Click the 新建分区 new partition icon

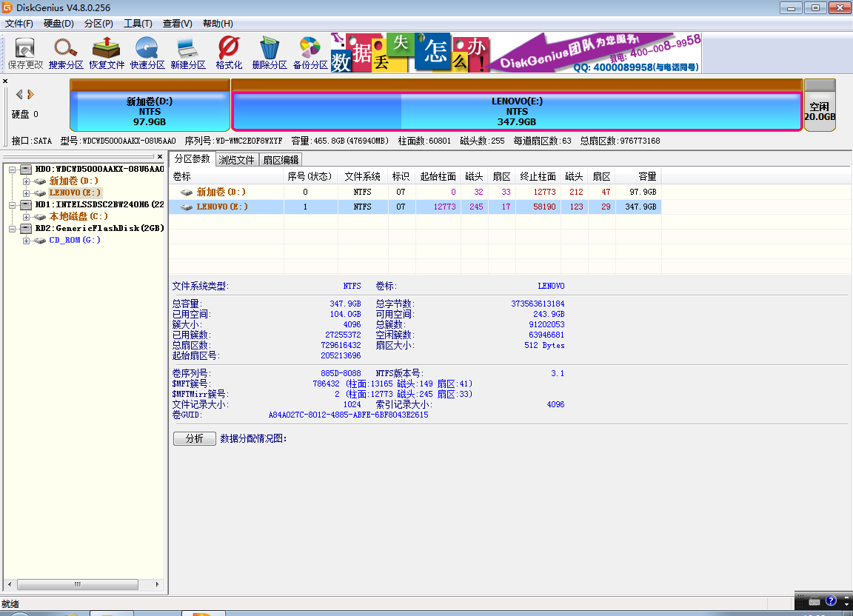(188, 53)
